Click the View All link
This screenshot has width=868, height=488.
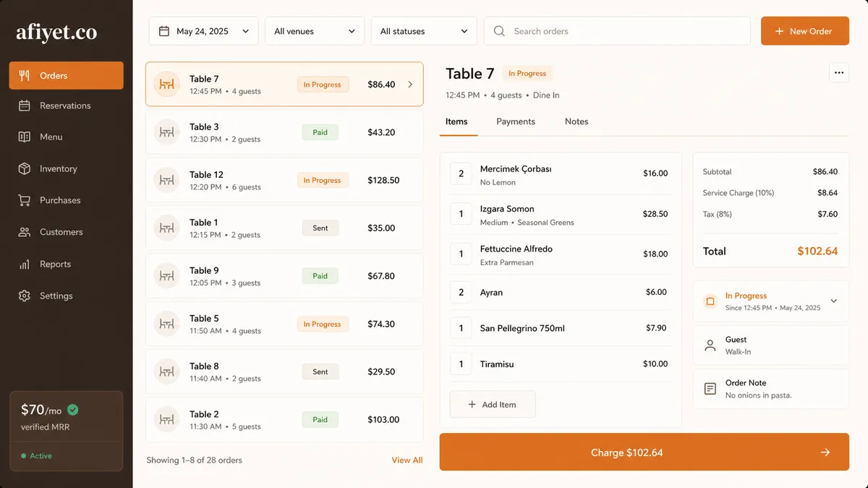[x=407, y=460]
